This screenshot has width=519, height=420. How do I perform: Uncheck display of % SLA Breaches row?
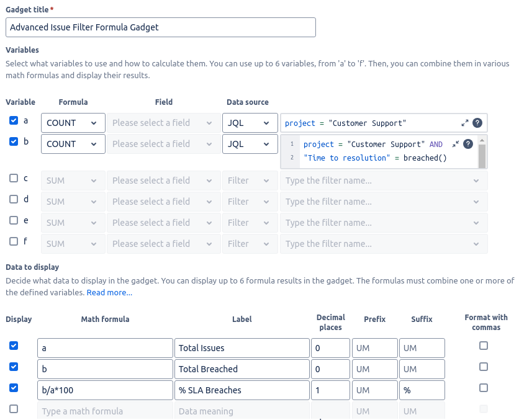click(14, 388)
